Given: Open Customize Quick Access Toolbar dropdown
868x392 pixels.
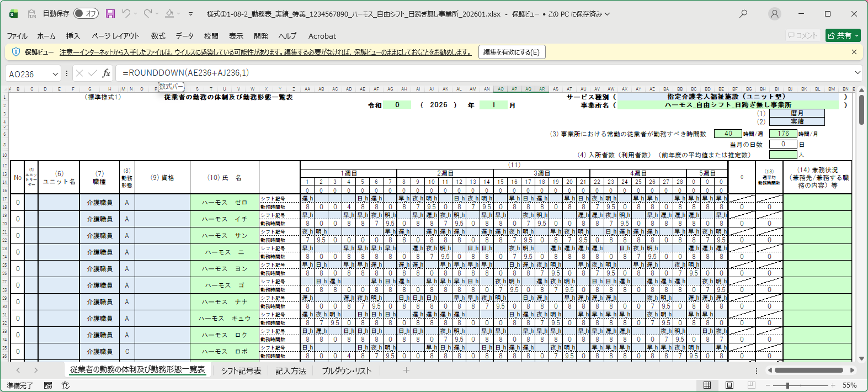Looking at the screenshot, I should 190,14.
